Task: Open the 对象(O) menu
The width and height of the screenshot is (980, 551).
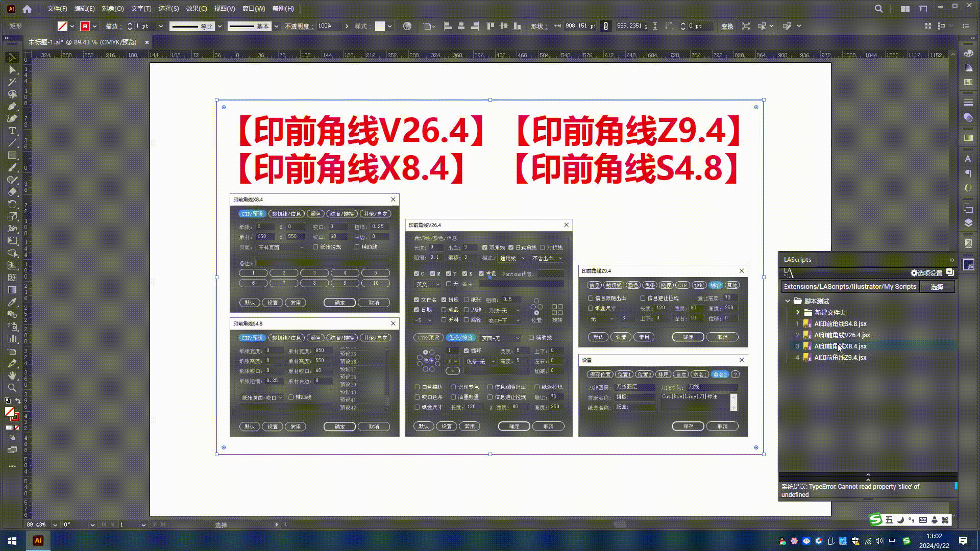Action: coord(113,9)
